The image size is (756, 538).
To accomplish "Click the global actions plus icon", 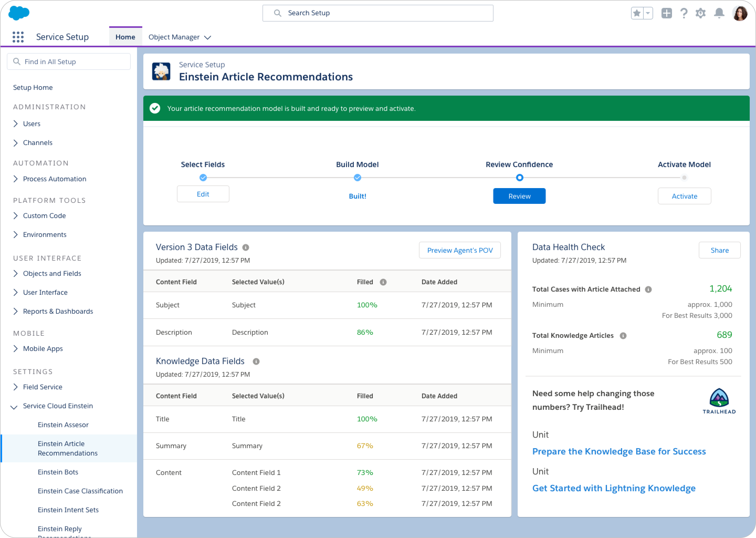I will (x=666, y=13).
